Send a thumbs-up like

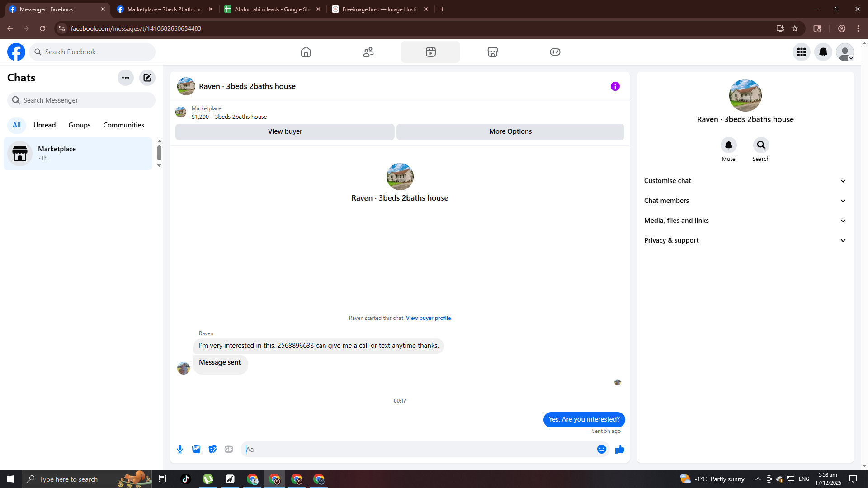[620, 449]
